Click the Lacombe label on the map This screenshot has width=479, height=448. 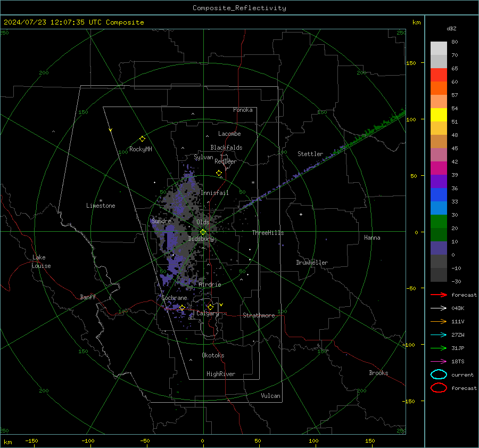coord(229,134)
